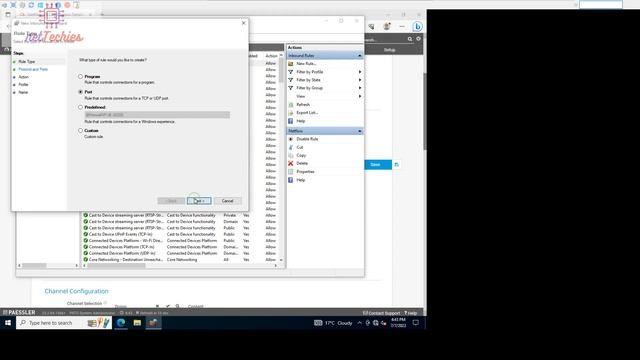Collapse the selected rule actions section
The image size is (640, 360).
pyautogui.click(x=360, y=131)
